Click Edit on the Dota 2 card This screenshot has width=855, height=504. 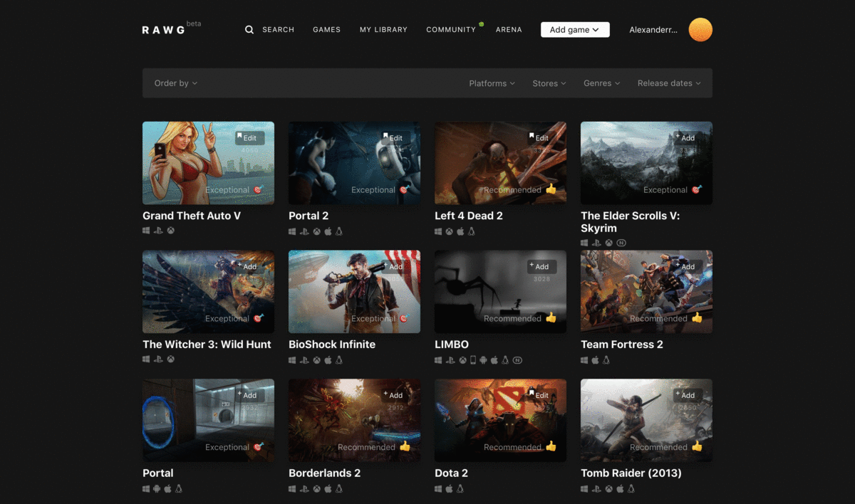pos(542,395)
